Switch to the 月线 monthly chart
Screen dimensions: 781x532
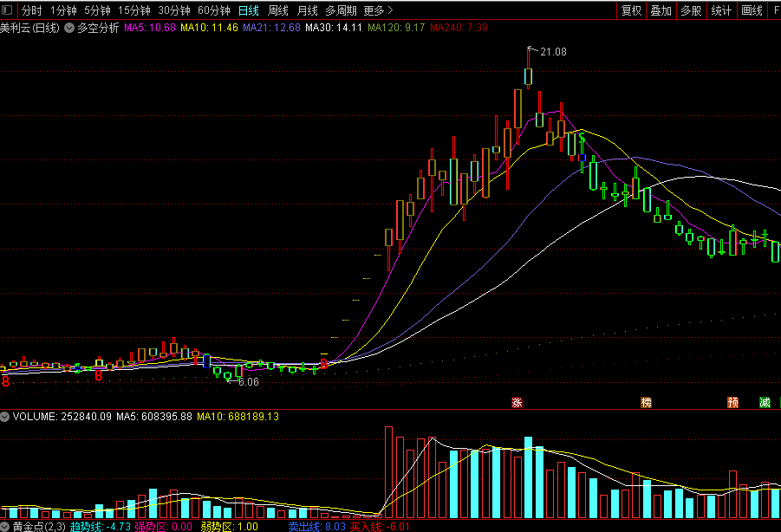(x=307, y=10)
